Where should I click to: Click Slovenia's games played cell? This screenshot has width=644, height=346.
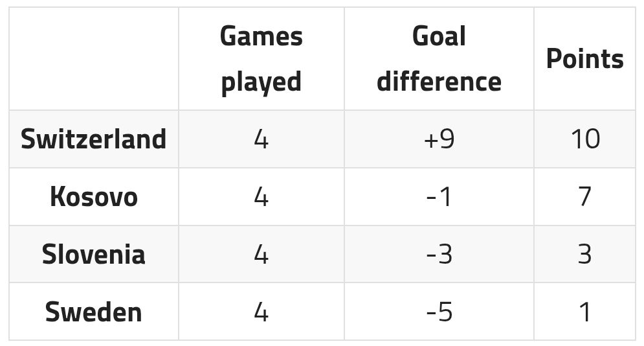(261, 254)
